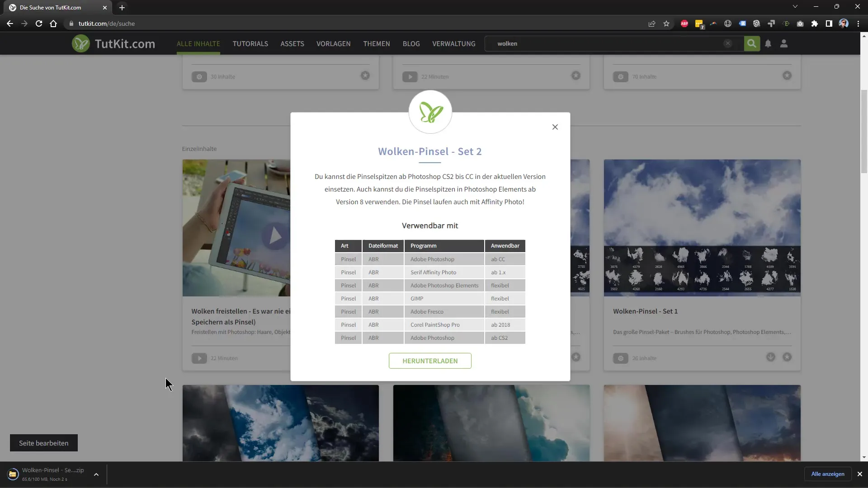Screen dimensions: 868x488
Task: Reload the page
Action: coord(39,23)
